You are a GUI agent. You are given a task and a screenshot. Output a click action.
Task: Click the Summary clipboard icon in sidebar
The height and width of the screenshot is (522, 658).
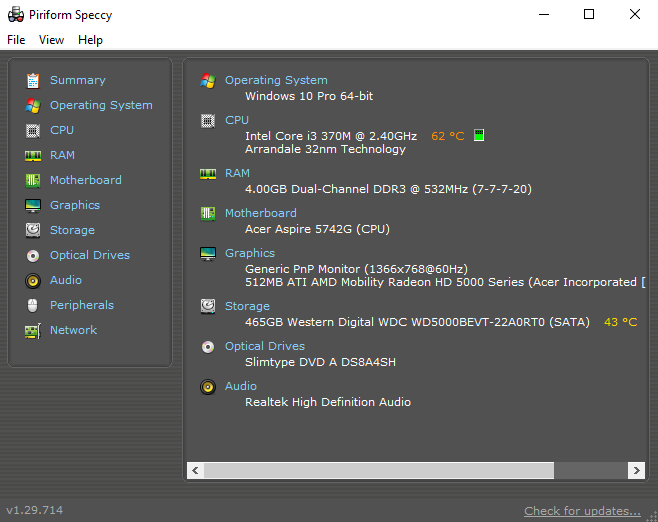33,81
